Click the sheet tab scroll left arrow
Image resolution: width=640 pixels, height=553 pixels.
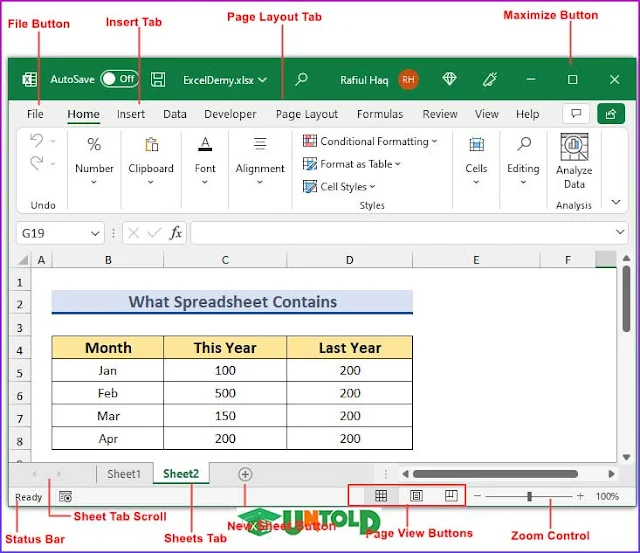tap(35, 474)
